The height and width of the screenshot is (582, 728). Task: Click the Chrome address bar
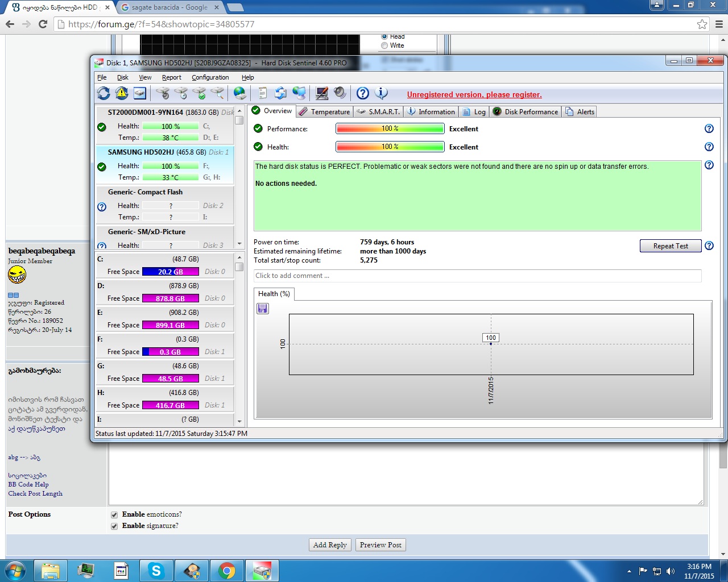point(375,24)
